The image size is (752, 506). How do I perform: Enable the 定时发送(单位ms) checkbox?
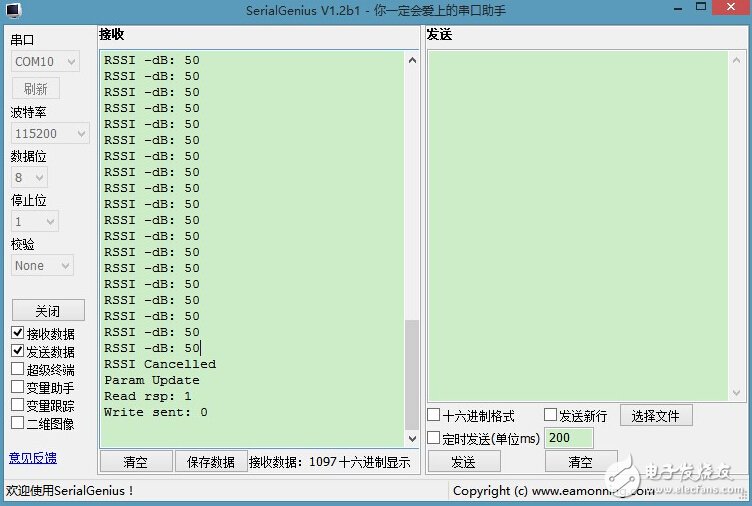pyautogui.click(x=434, y=437)
